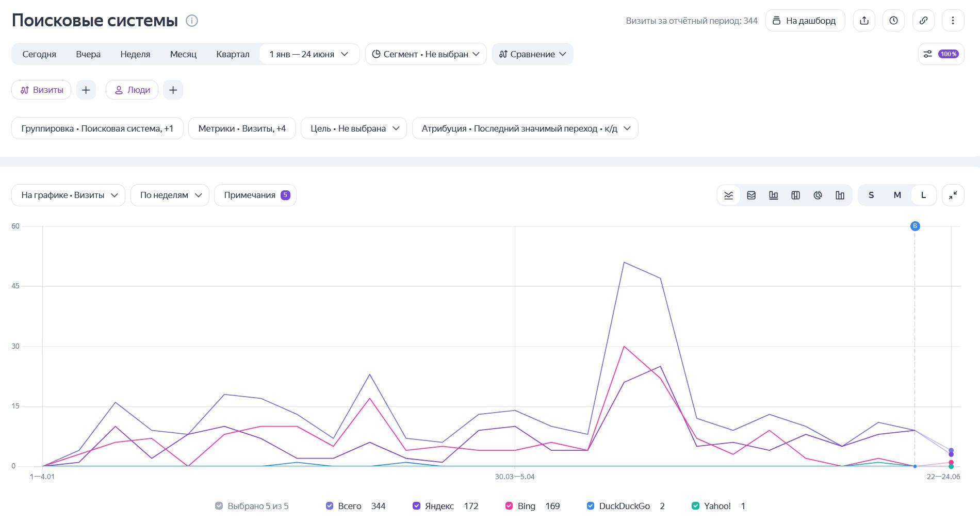
Task: Select the pie chart view icon
Action: 818,195
